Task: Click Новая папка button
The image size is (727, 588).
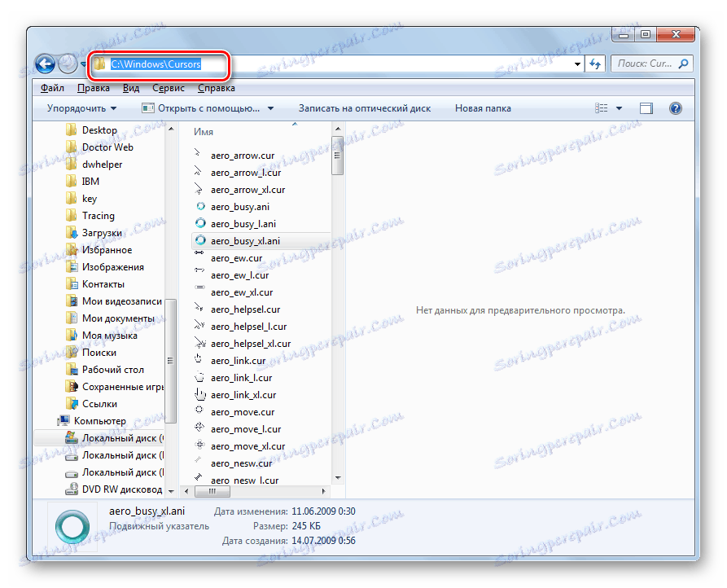Action: point(483,108)
